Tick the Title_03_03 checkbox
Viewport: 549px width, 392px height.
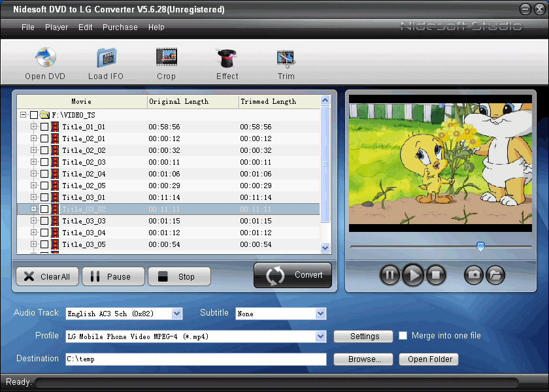coord(44,221)
